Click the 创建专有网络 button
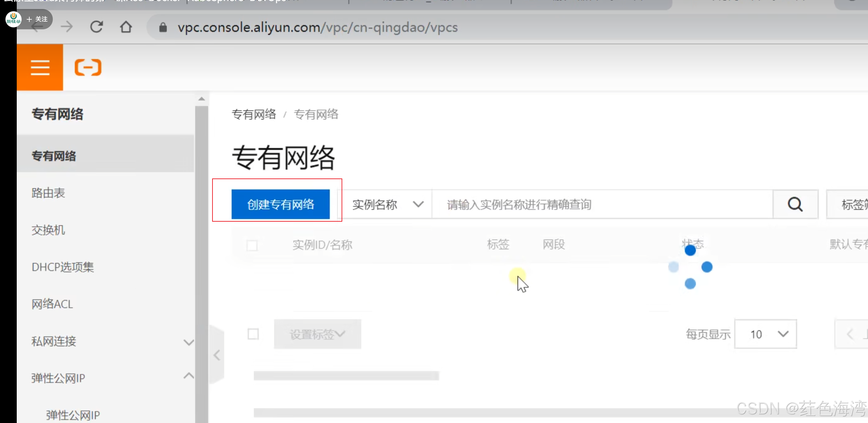The height and width of the screenshot is (423, 868). [x=280, y=204]
